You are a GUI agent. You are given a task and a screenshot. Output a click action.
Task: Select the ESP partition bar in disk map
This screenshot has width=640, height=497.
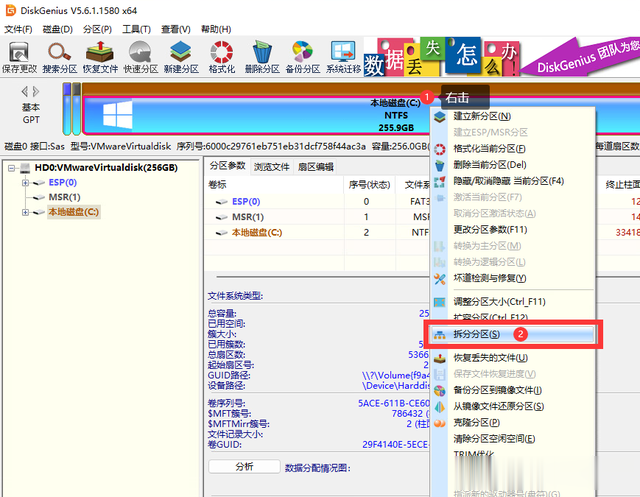pyautogui.click(x=67, y=109)
